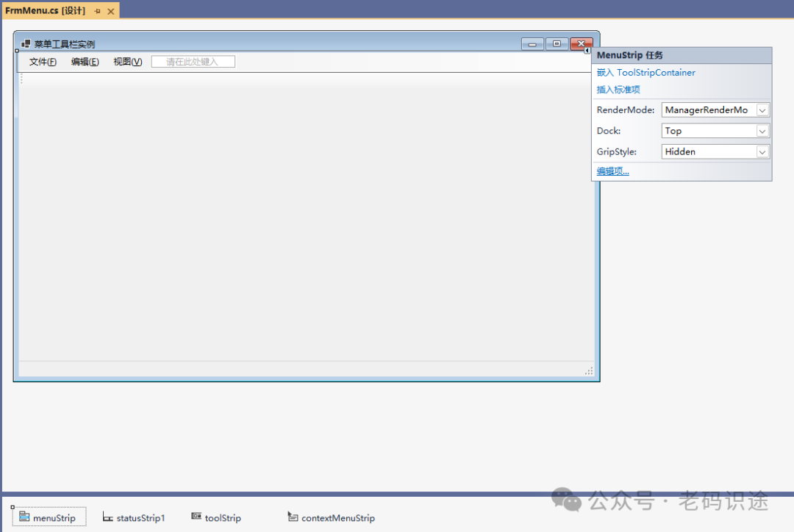
Task: Click the 请在此处键入 menu input box
Action: (x=193, y=62)
